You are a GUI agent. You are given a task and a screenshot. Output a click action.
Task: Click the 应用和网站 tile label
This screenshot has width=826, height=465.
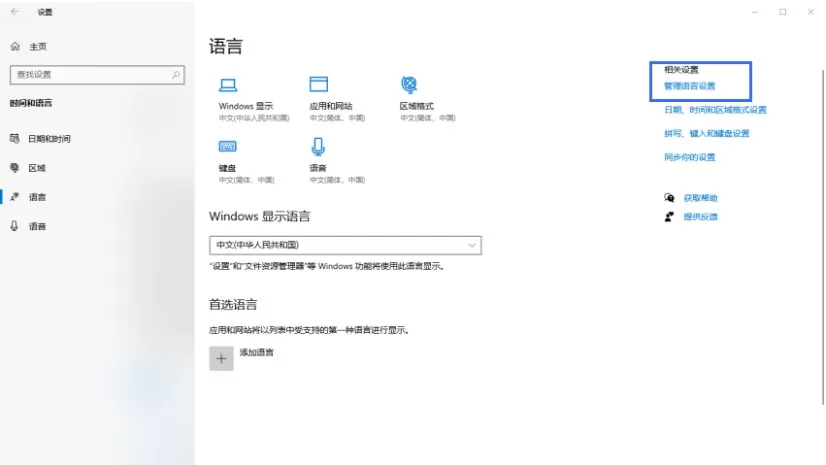coord(331,106)
